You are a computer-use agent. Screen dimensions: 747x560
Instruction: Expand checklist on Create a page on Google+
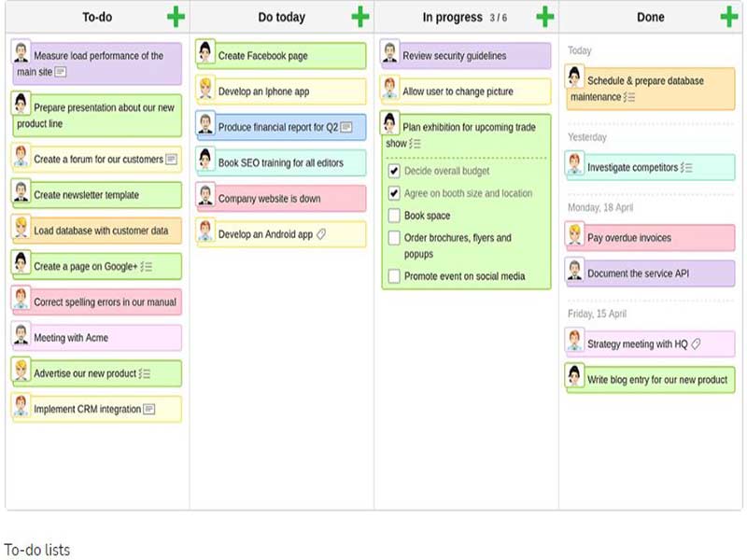click(x=147, y=267)
